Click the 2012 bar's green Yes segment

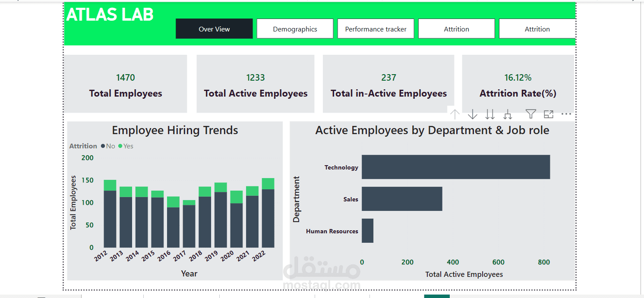(x=110, y=185)
